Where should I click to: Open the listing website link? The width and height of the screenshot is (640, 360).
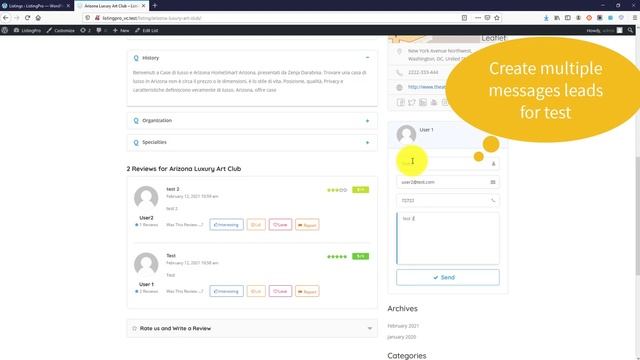[427, 87]
